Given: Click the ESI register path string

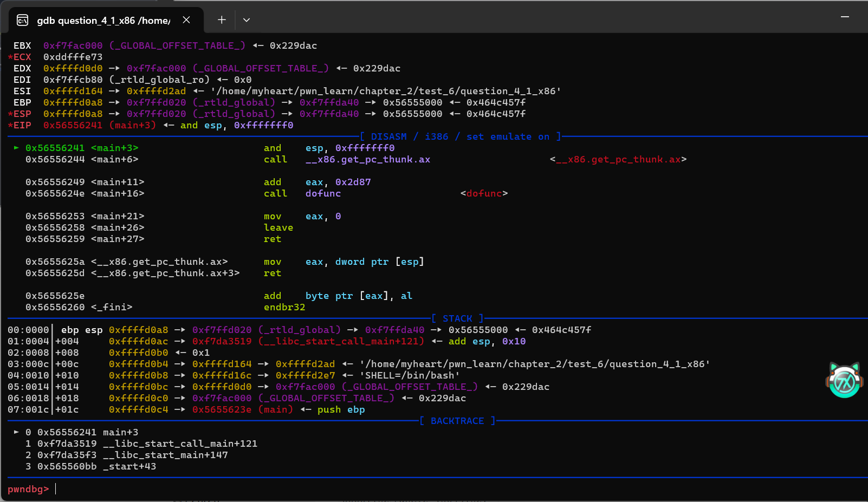Looking at the screenshot, I should point(386,91).
